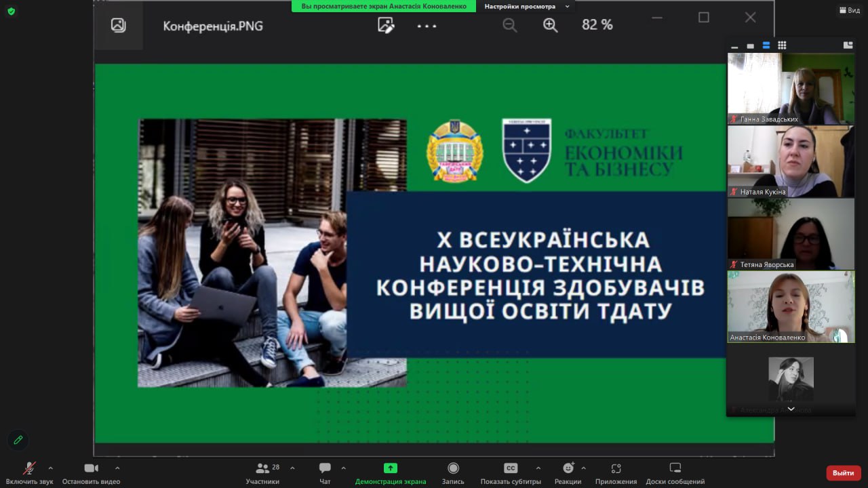Open the Вид view layout menu

(849, 10)
